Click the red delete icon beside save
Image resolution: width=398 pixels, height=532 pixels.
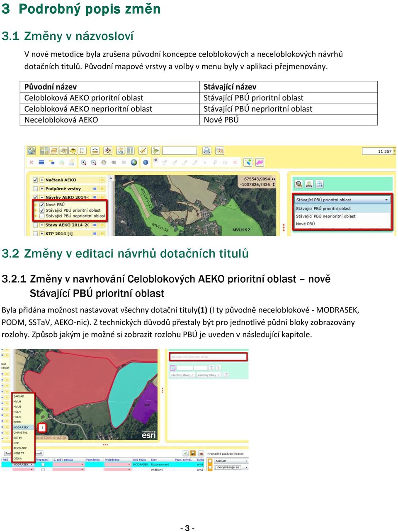pyautogui.click(x=201, y=453)
